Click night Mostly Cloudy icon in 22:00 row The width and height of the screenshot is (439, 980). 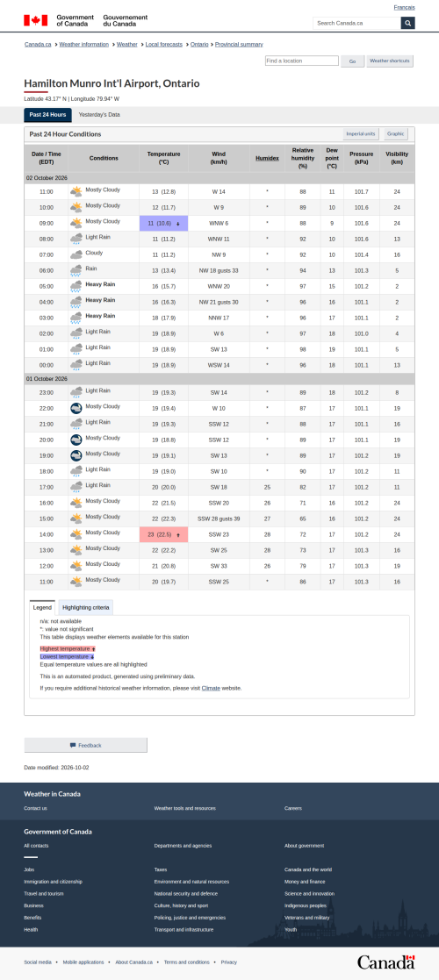tap(76, 408)
